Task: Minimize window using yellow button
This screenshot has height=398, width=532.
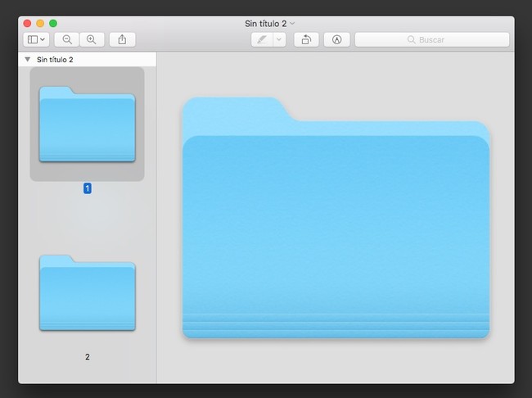Action: coord(40,23)
